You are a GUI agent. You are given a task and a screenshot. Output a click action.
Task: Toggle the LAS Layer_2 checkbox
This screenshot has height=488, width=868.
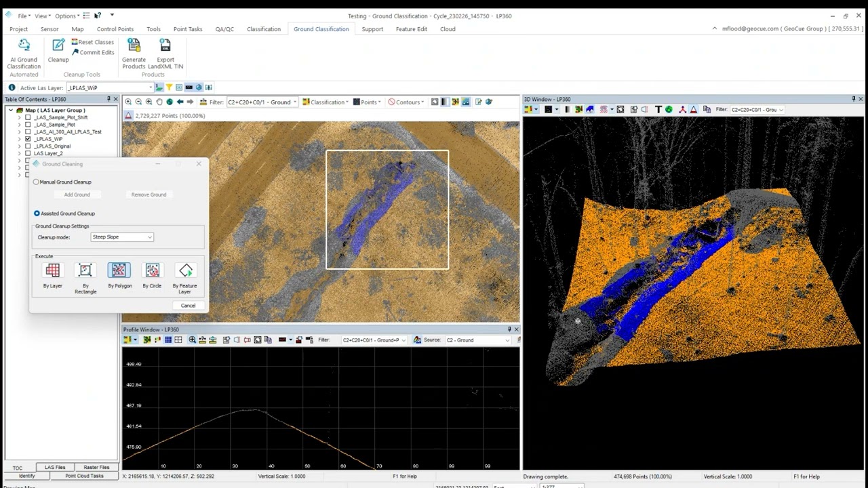coord(28,153)
